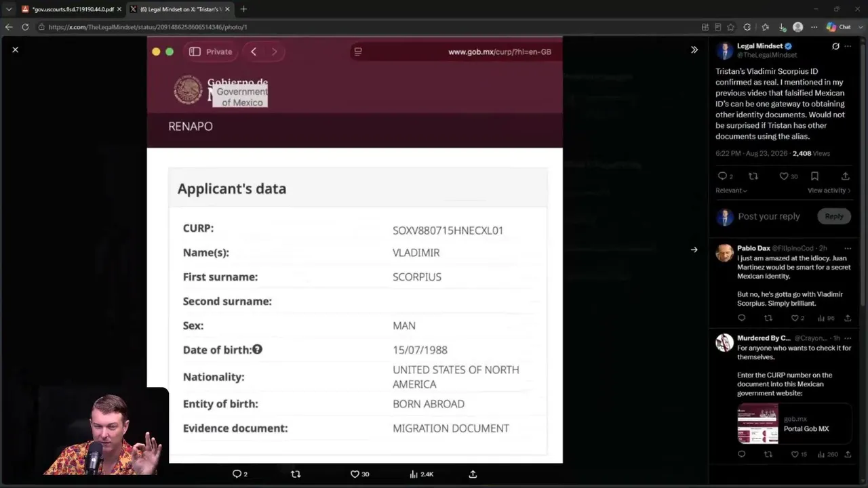Image resolution: width=868 pixels, height=488 pixels.
Task: Open a new browser tab
Action: click(243, 9)
